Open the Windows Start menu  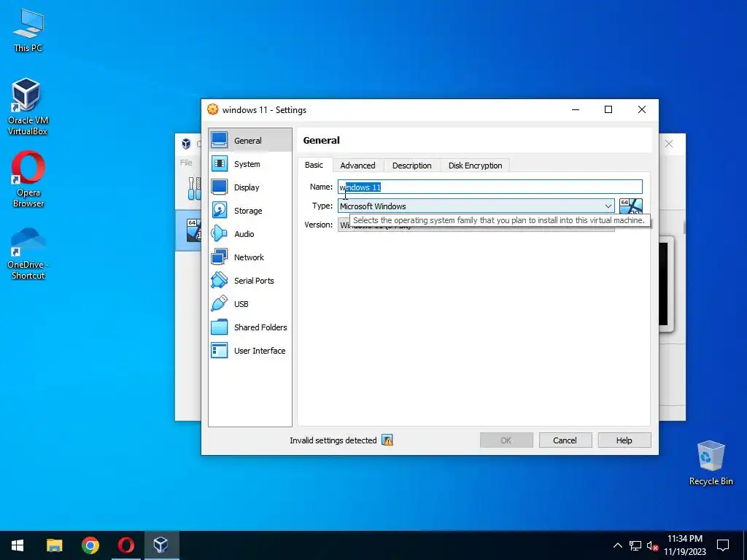(x=18, y=545)
